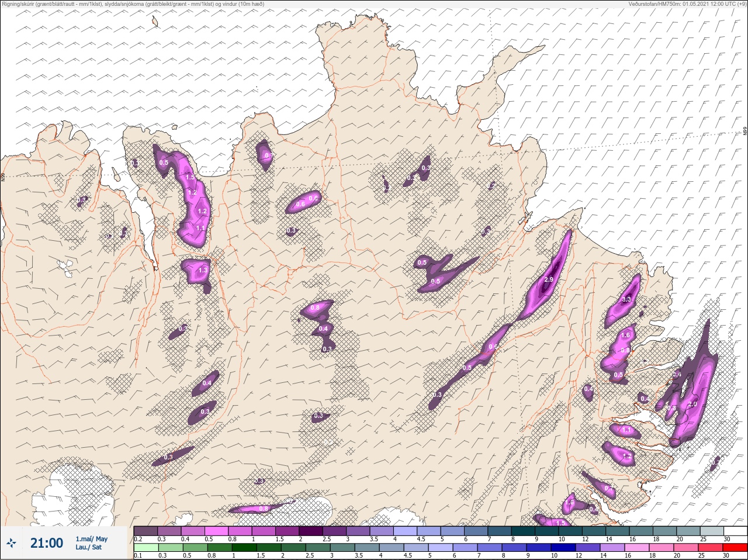Select the 21:00 forecast time display
Image resolution: width=748 pixels, height=560 pixels.
click(x=47, y=543)
